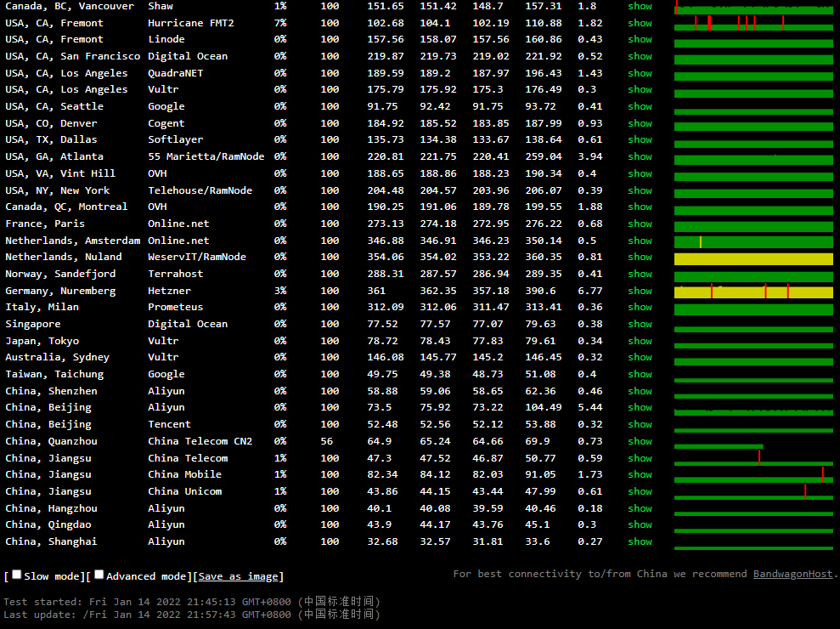840x629 pixels.
Task: Show details for Hurricane FMT2 Fremont
Action: click(x=640, y=23)
